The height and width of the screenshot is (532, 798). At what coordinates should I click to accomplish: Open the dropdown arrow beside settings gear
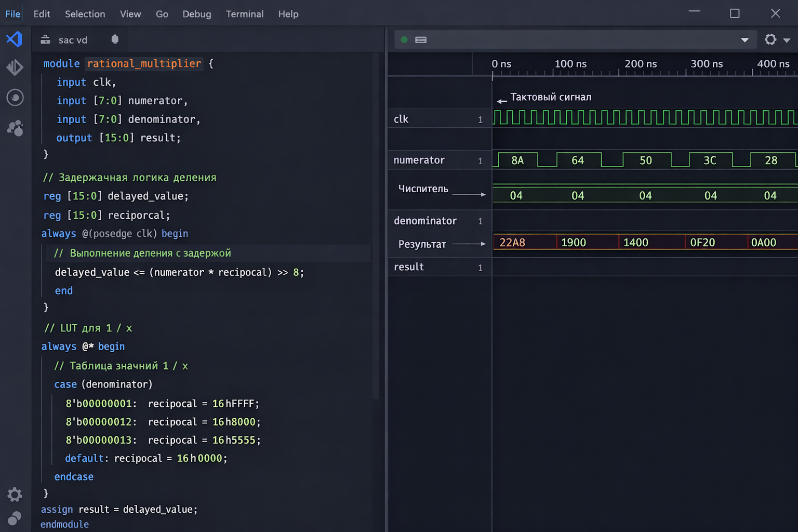tap(787, 40)
